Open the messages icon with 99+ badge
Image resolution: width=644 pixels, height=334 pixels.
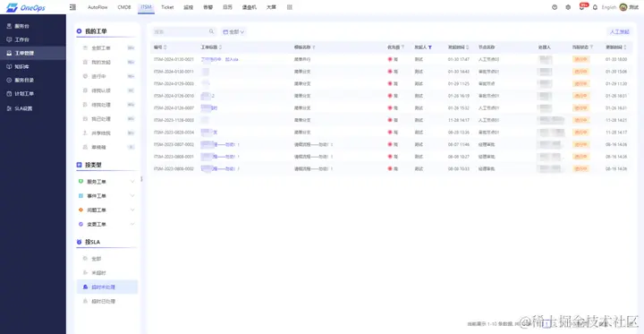pos(581,7)
